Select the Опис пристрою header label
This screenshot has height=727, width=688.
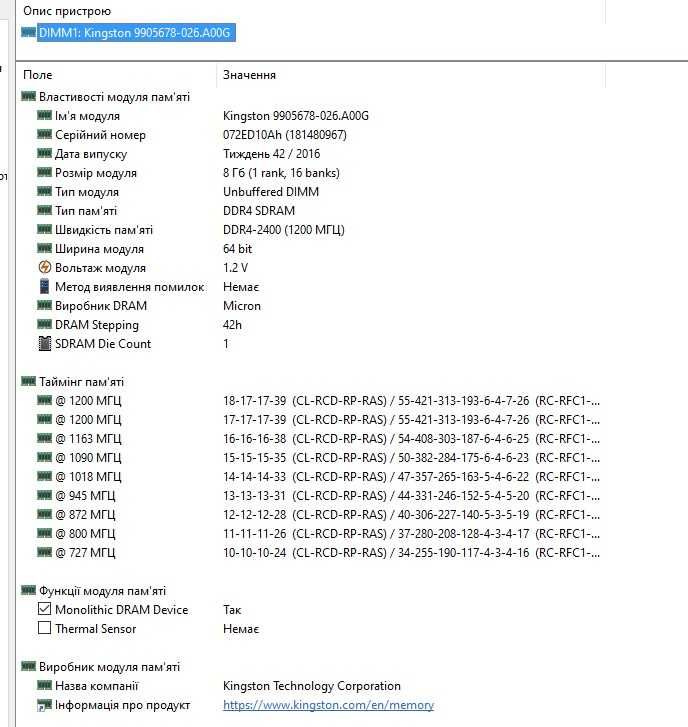coord(67,11)
